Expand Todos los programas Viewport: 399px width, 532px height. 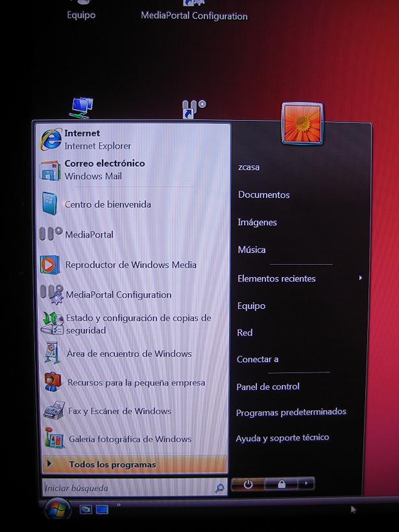pyautogui.click(x=134, y=464)
